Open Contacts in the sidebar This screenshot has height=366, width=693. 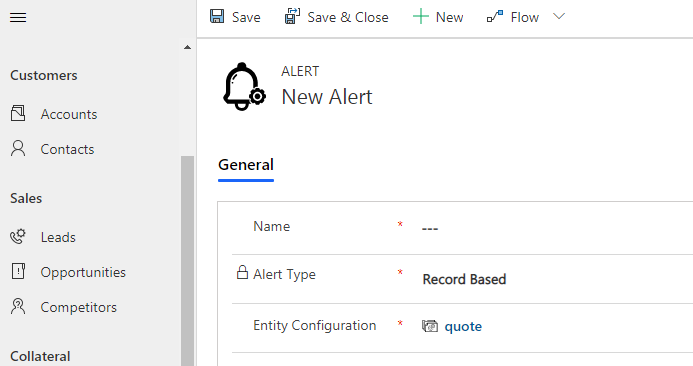point(67,149)
